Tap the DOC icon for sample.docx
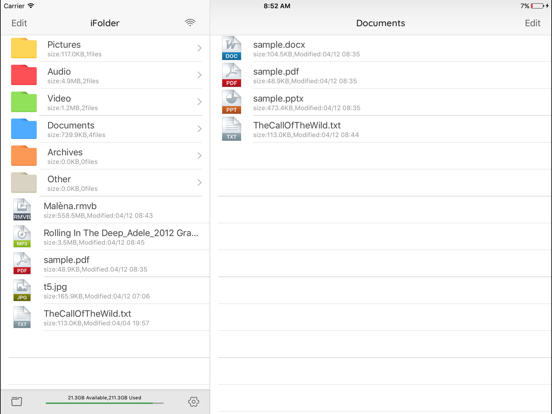This screenshot has width=552, height=414. (x=231, y=48)
